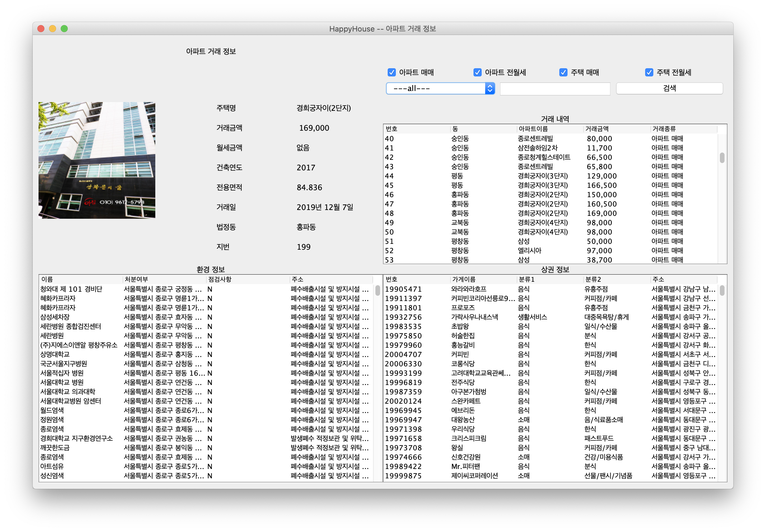766x532 pixels.
Task: Click the 검색 search button
Action: point(669,88)
